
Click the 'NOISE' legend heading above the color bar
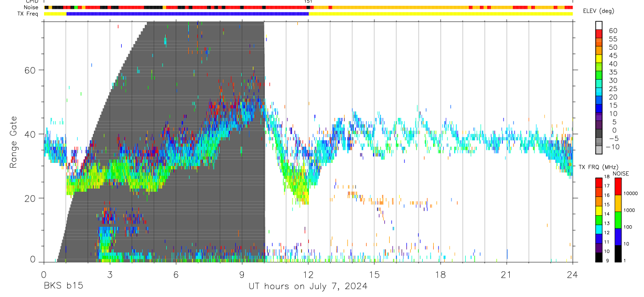click(621, 173)
